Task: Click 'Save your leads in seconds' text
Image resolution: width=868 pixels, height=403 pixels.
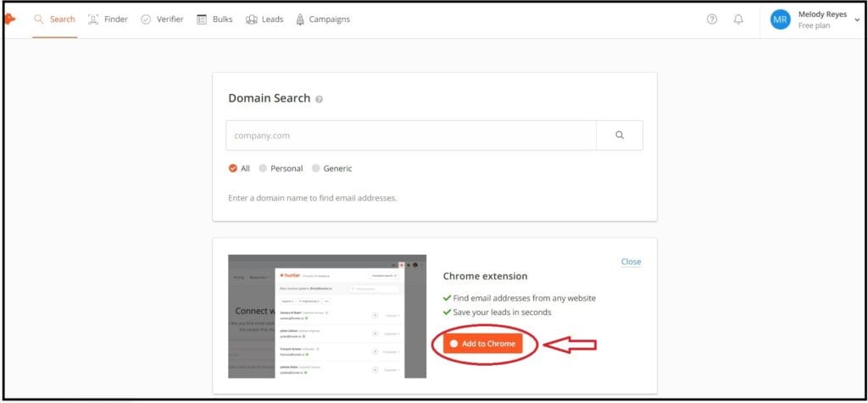Action: click(x=502, y=312)
